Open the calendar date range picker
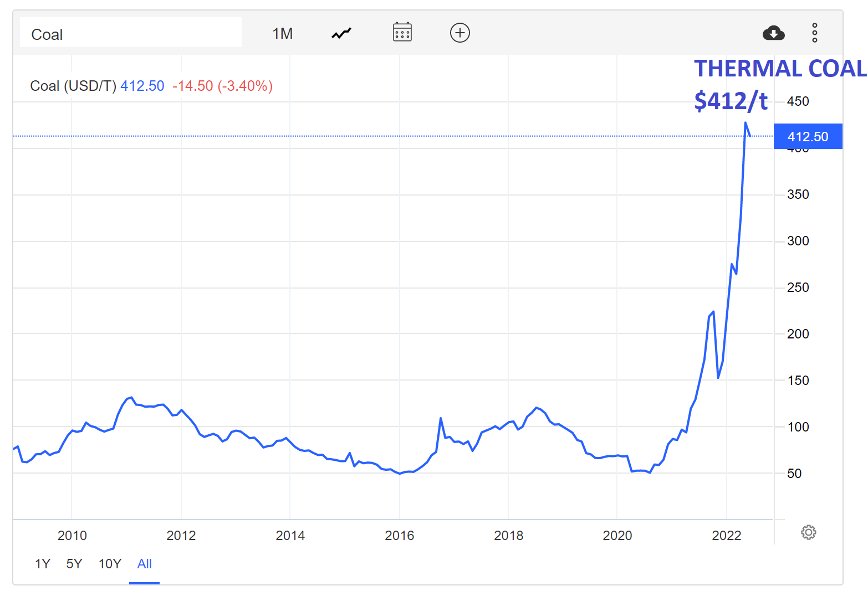 pos(402,33)
